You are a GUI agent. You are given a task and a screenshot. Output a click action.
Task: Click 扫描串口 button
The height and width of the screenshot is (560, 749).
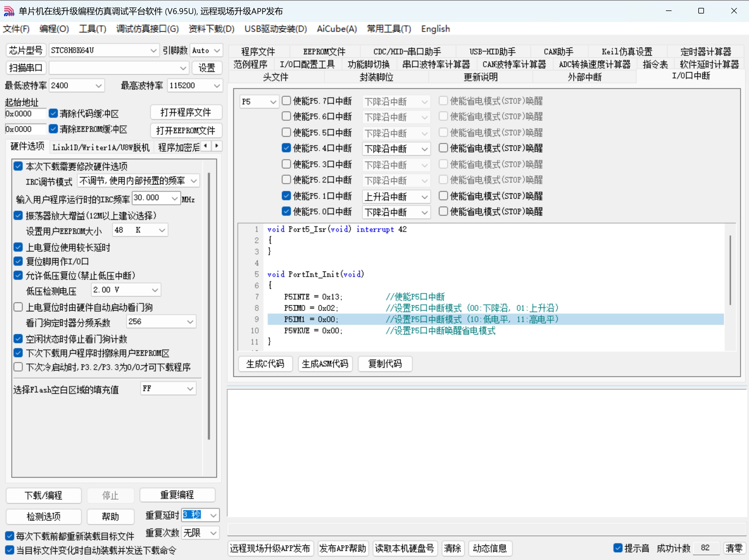click(x=26, y=68)
